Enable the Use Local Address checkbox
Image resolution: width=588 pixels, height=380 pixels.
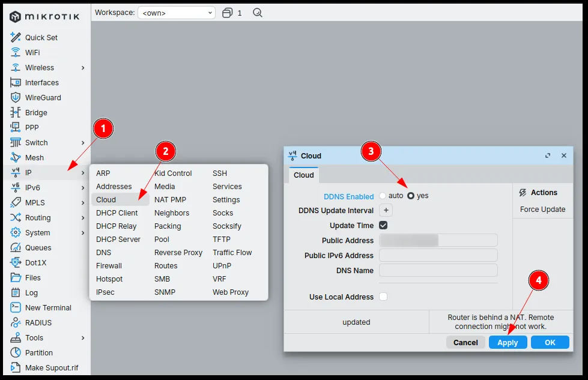(x=383, y=297)
